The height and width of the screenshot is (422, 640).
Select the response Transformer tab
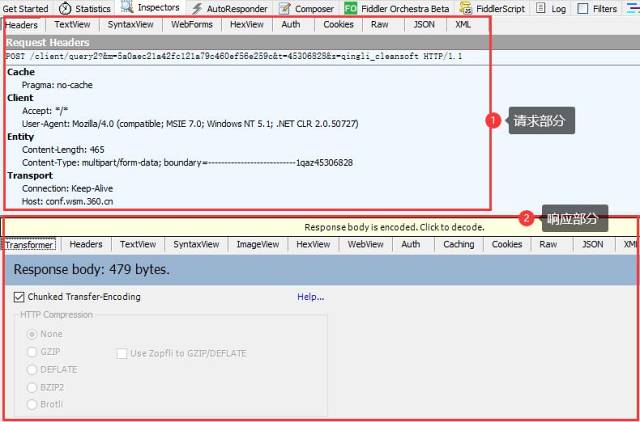pyautogui.click(x=29, y=245)
